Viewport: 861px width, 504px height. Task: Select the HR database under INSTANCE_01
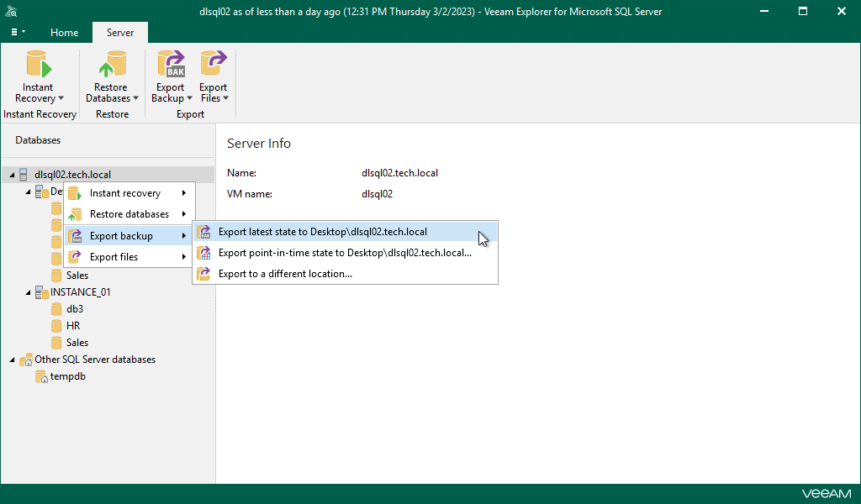(x=73, y=326)
